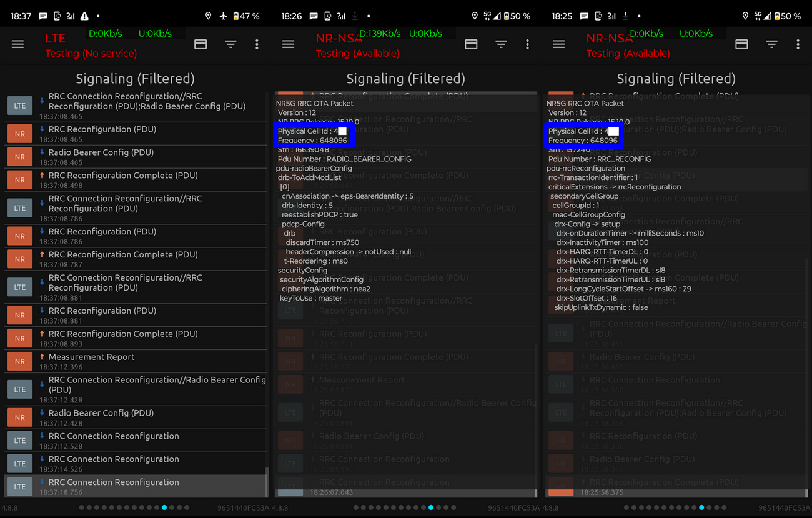The height and width of the screenshot is (518, 812).
Task: Tap reestablishPDCP : true line
Action: pyautogui.click(x=320, y=214)
